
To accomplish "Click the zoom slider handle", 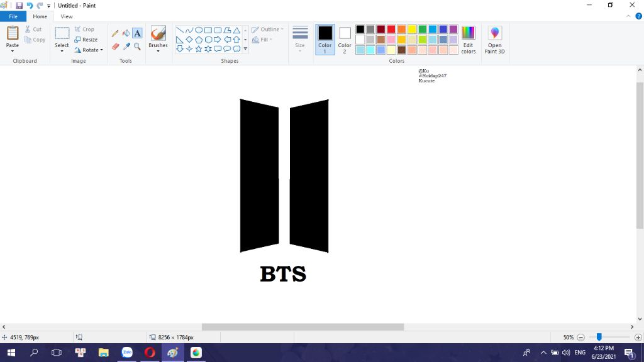I will coord(599,337).
